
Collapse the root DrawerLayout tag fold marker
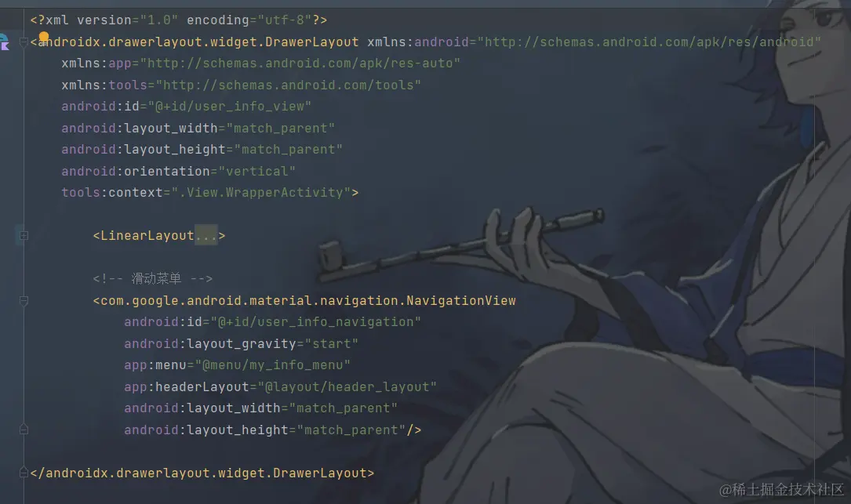[24, 42]
